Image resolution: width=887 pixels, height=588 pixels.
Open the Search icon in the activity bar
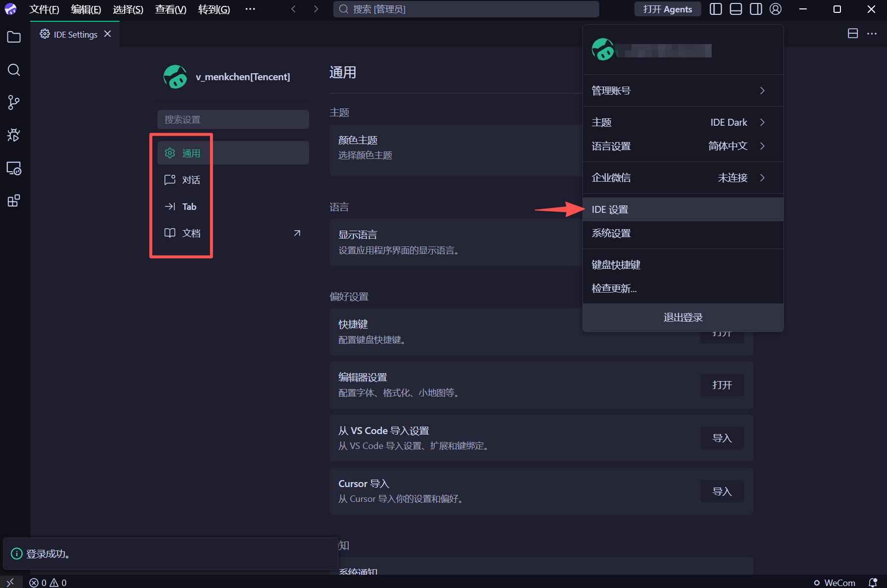pyautogui.click(x=14, y=70)
